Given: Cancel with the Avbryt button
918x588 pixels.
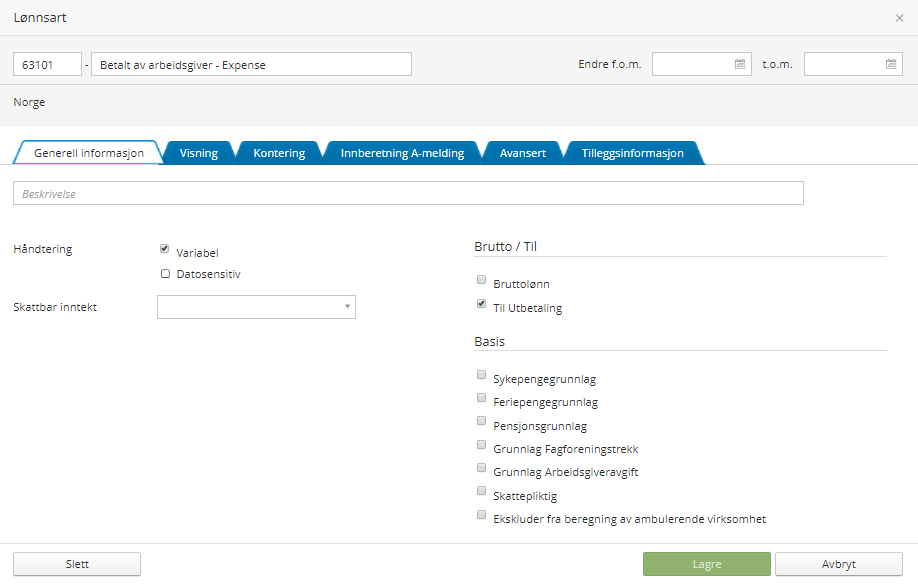Looking at the screenshot, I should (x=839, y=564).
